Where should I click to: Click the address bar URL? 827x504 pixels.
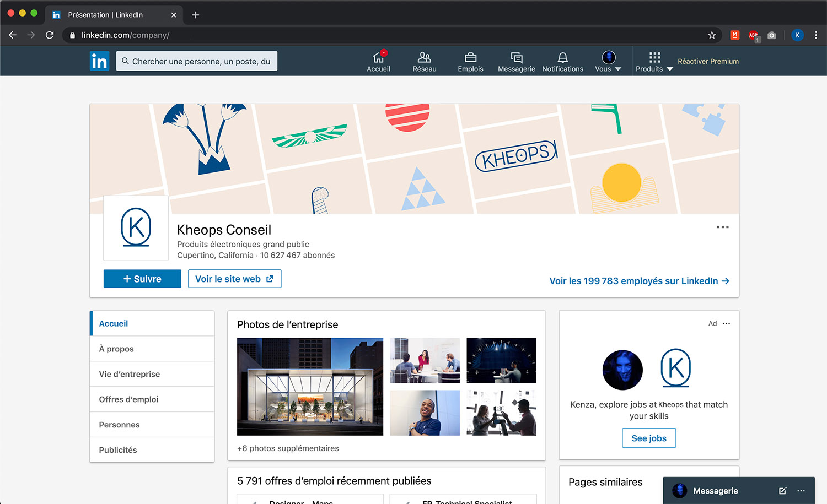tap(125, 35)
